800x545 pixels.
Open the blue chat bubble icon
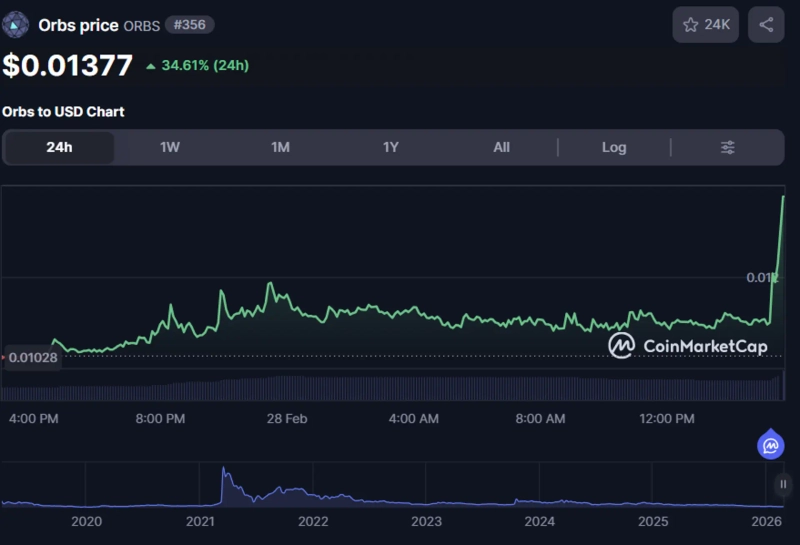pyautogui.click(x=770, y=445)
